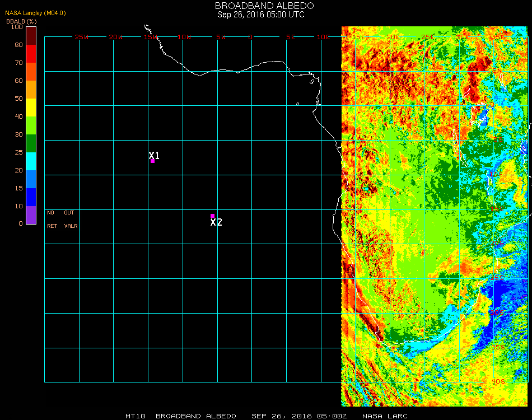The height and width of the screenshot is (420, 532).
Task: Choose the dark red top colorbar segment
Action: pyautogui.click(x=31, y=36)
